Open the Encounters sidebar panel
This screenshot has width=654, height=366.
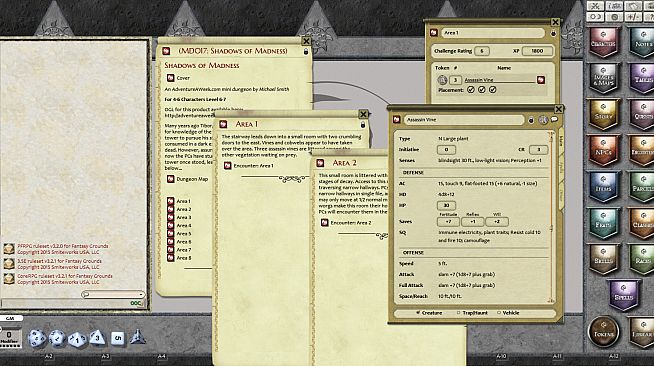[642, 150]
